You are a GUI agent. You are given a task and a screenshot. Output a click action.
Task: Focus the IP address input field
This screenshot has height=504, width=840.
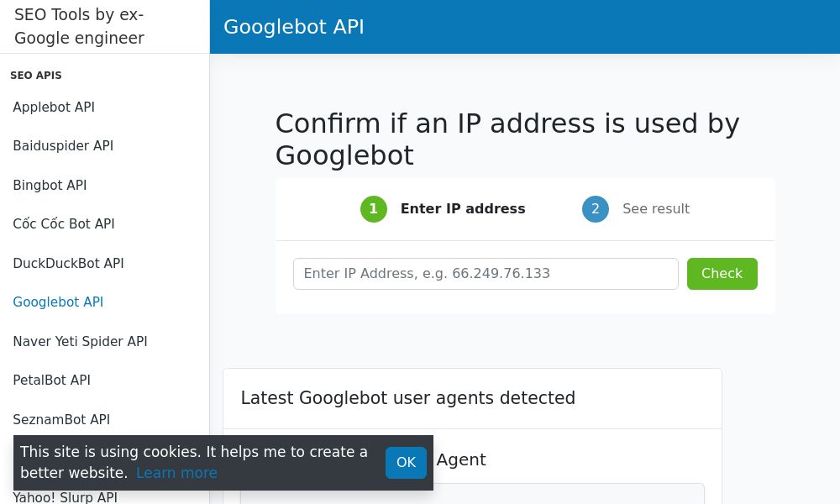click(x=486, y=273)
